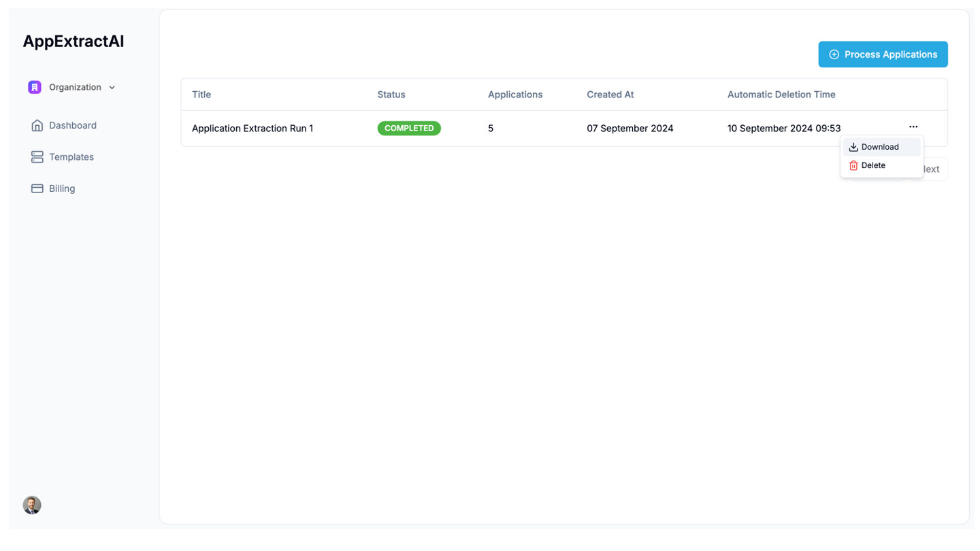The image size is (980, 551).
Task: Click the green COMPLETED status badge
Action: [x=409, y=128]
